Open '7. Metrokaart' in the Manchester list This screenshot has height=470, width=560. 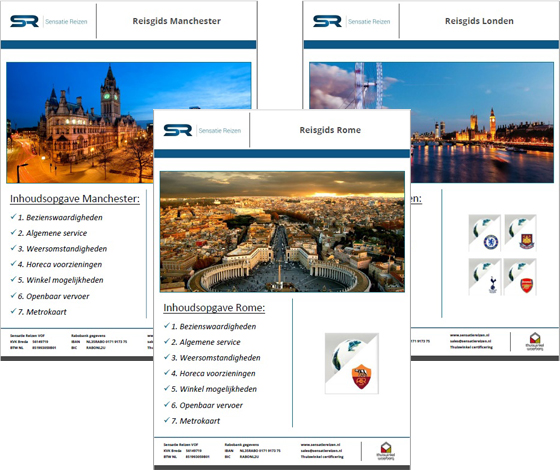(x=42, y=312)
